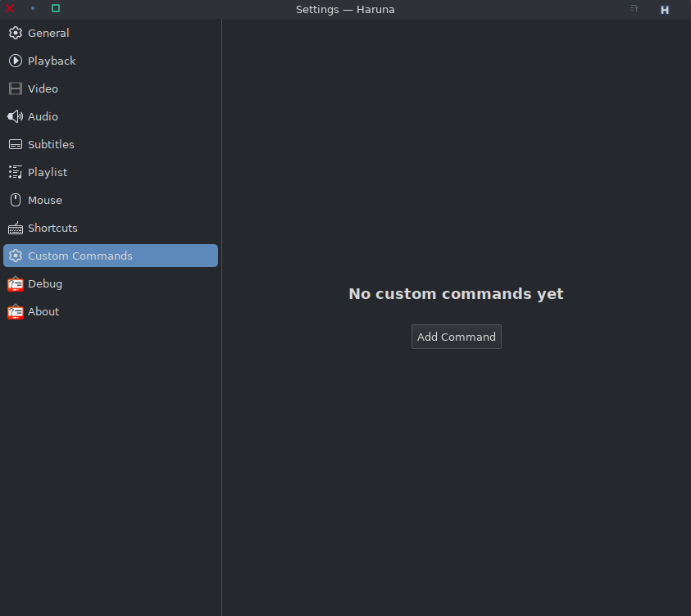This screenshot has height=616, width=691.
Task: Open the Shortcuts keyboard icon
Action: (x=15, y=229)
